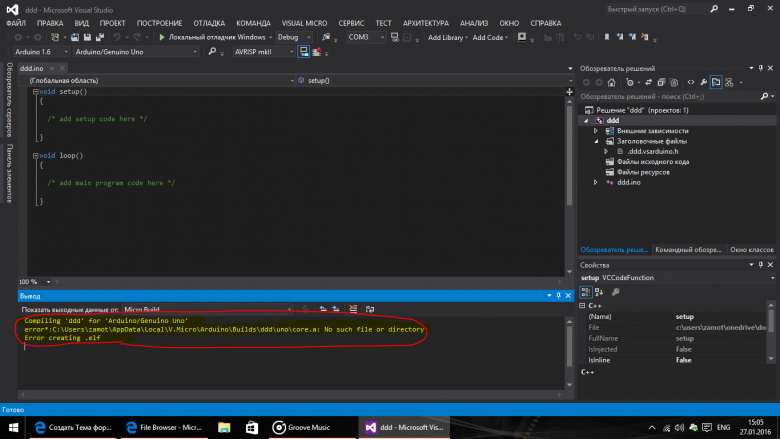Click the Home icon in Solution Explorer
Image resolution: width=780 pixels, height=439 pixels.
tap(611, 83)
